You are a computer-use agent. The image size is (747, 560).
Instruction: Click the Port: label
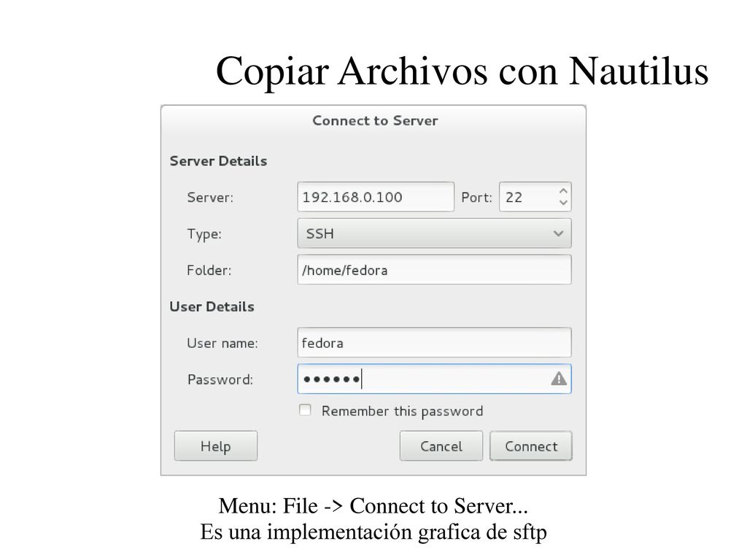476,197
